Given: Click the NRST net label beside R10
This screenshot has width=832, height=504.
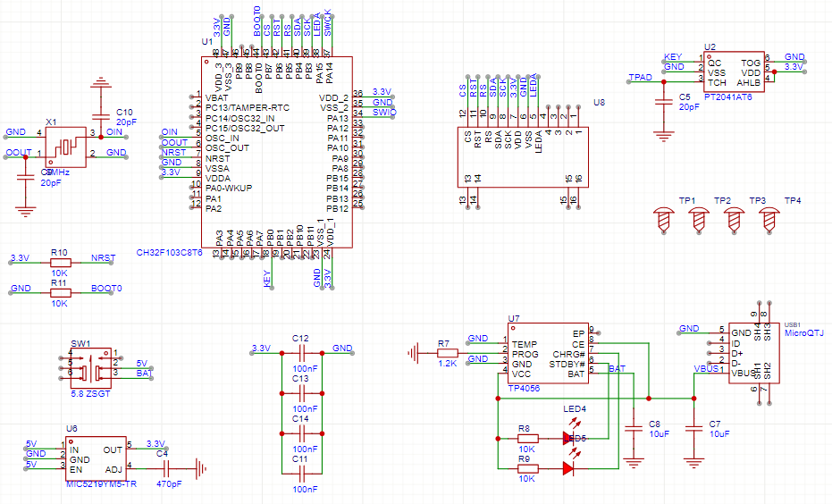Looking at the screenshot, I should pyautogui.click(x=104, y=258).
